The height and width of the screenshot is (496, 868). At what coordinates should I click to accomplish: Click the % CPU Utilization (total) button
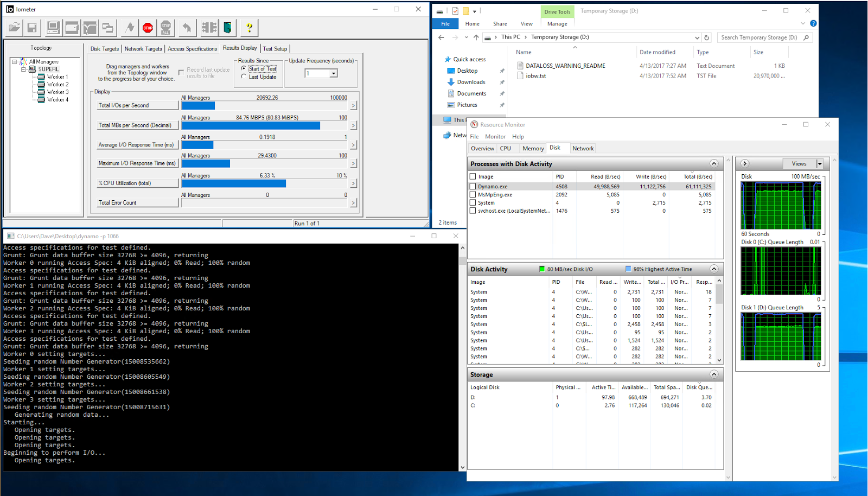coord(138,183)
